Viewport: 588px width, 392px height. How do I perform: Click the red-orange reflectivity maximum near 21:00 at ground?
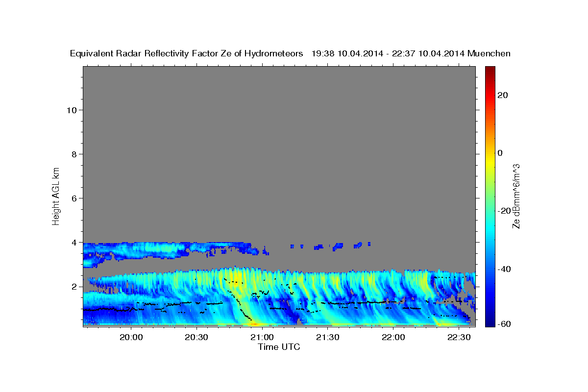(x=254, y=324)
